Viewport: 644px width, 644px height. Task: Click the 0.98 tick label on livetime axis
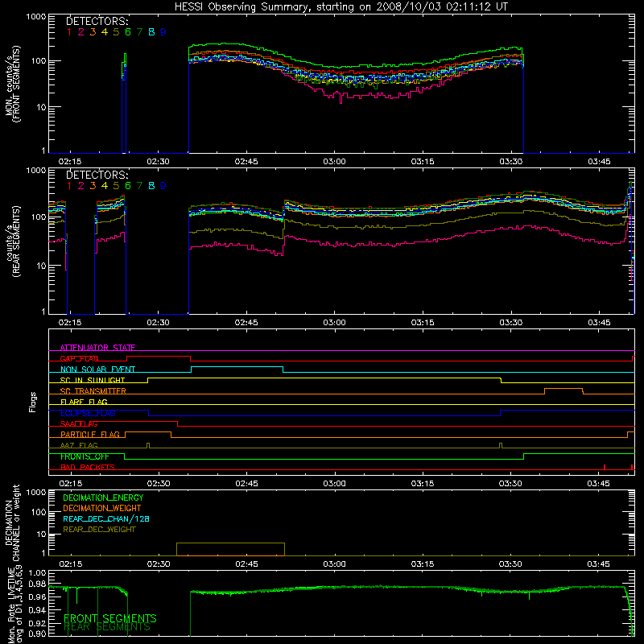tap(37, 584)
